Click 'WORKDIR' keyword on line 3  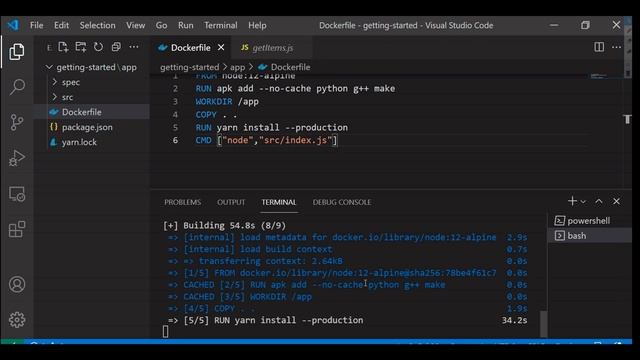pyautogui.click(x=213, y=102)
